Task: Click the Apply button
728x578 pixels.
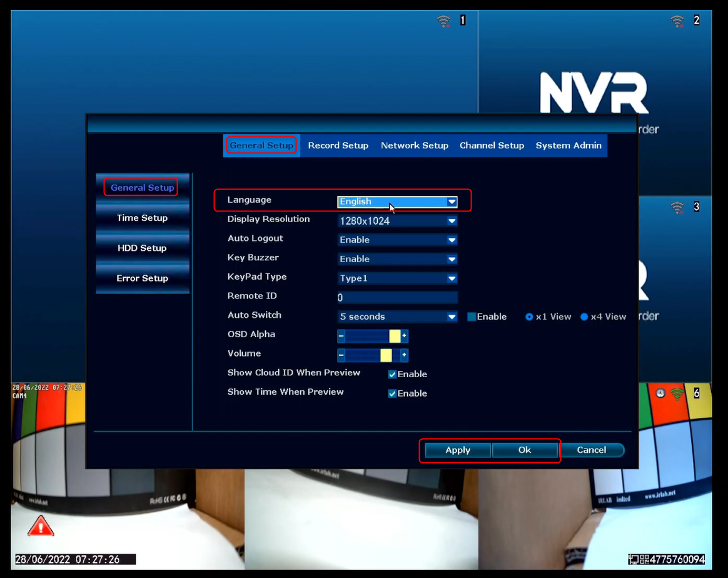Action: (458, 450)
